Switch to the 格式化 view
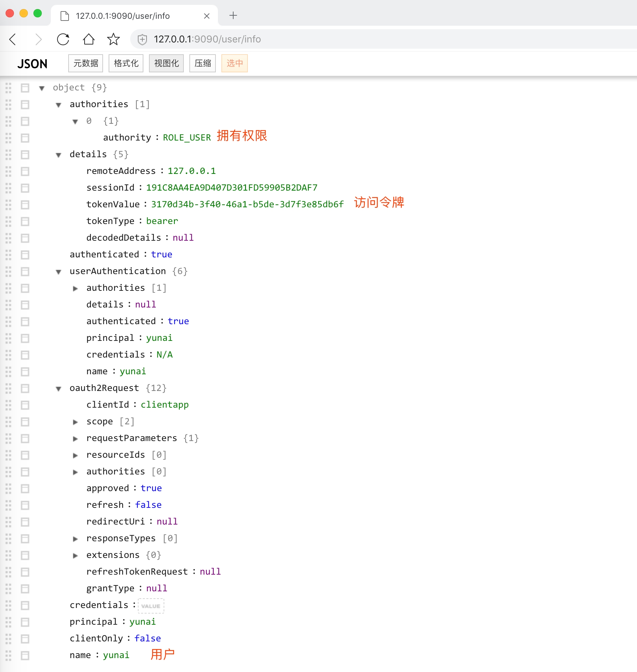The height and width of the screenshot is (672, 637). click(x=126, y=63)
